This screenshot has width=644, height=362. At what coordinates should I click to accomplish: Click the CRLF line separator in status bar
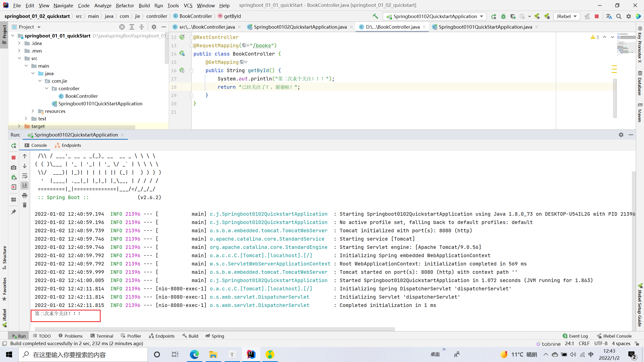pos(584,343)
